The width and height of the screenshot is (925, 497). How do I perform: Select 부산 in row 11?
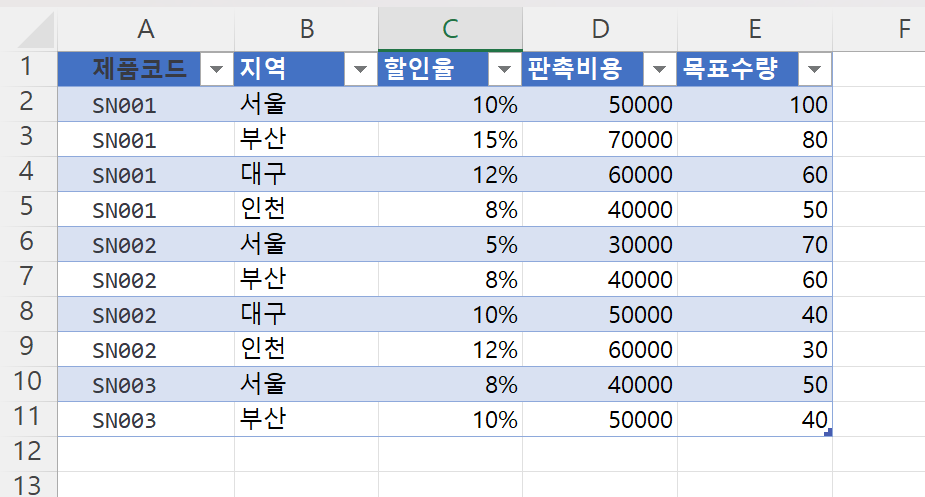click(x=306, y=419)
